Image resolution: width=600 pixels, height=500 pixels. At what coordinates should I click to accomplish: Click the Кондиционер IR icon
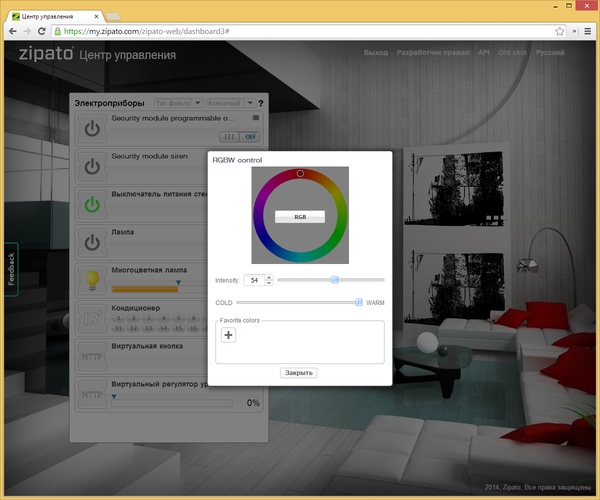(92, 318)
